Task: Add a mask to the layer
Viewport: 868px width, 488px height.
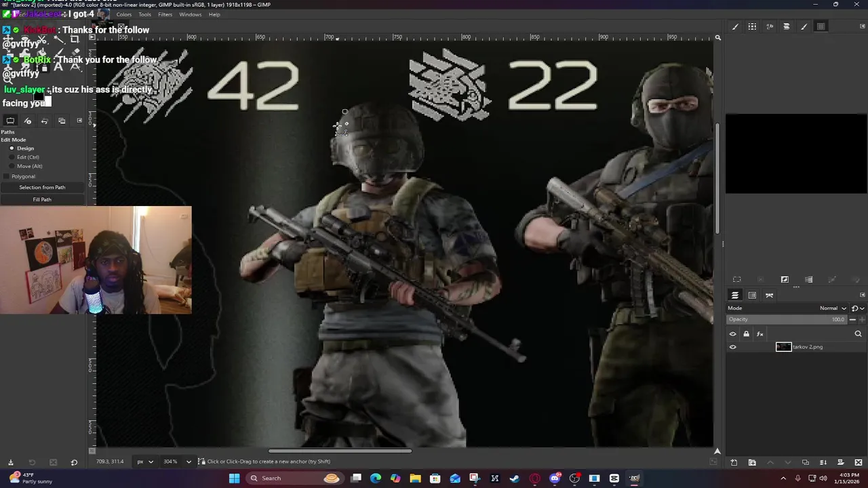Action: [840, 462]
